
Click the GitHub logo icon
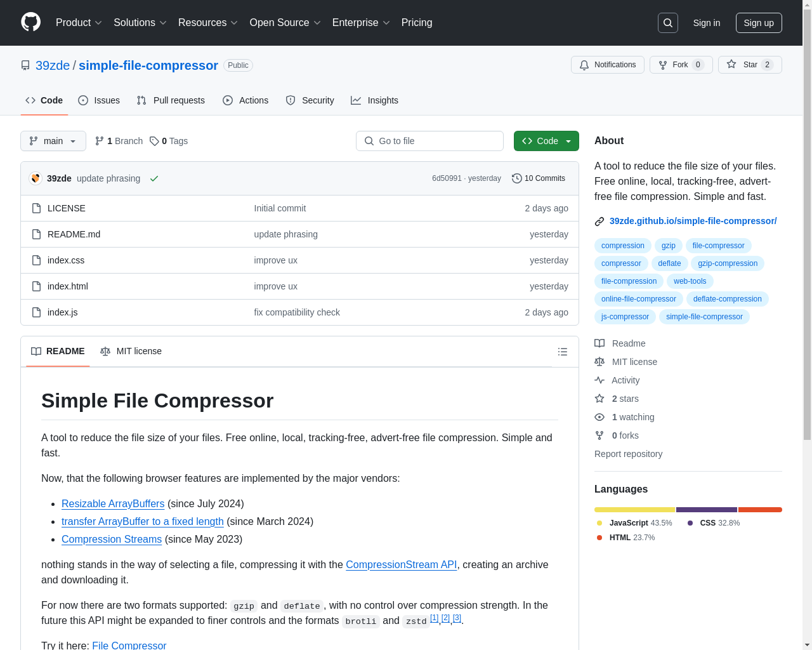coord(30,22)
